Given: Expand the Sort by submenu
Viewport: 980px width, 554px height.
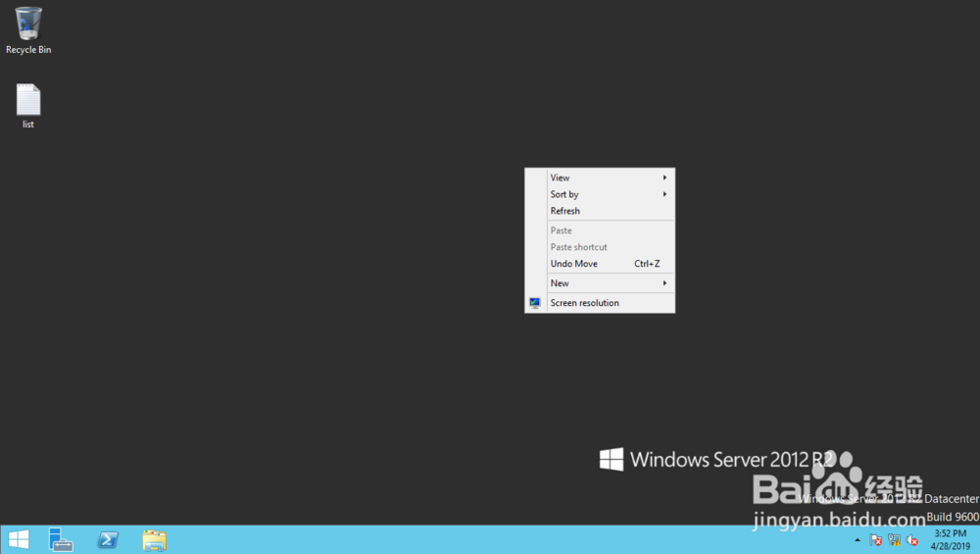Looking at the screenshot, I should 600,194.
